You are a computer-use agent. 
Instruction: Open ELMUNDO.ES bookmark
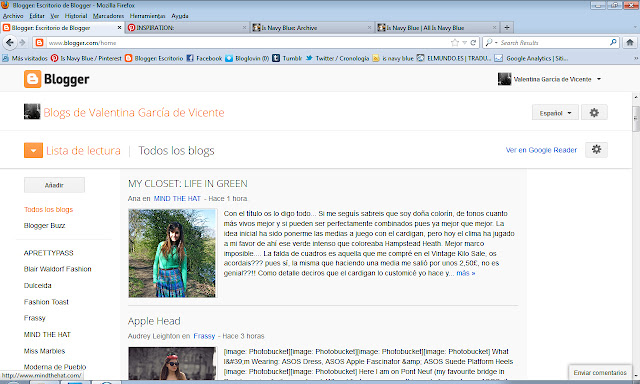click(x=453, y=58)
